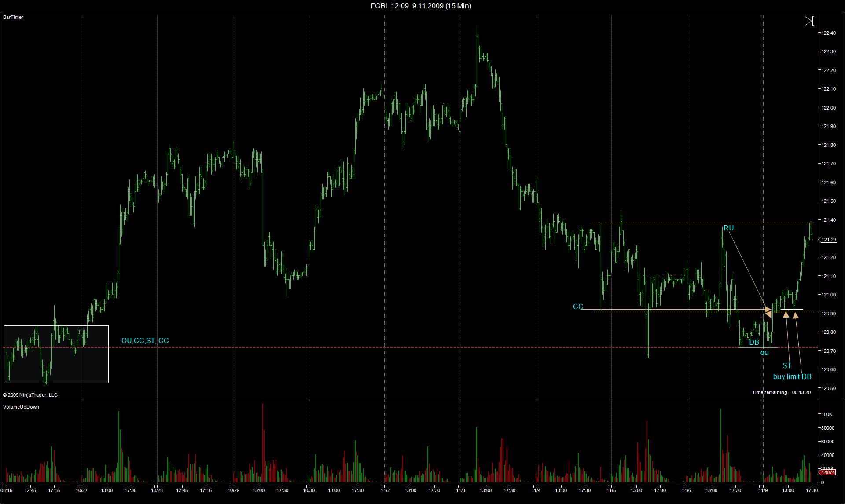Click the 122,00 price axis label
Viewport: 845px width, 504px height.
[x=829, y=108]
